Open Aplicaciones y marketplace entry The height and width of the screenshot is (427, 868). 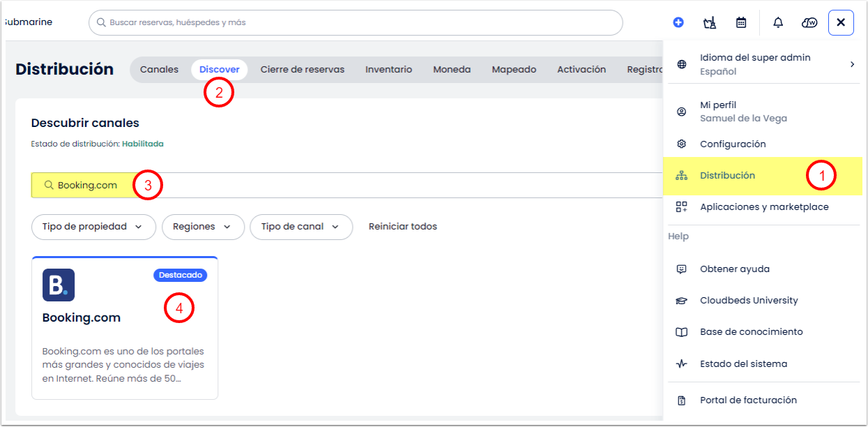click(763, 207)
